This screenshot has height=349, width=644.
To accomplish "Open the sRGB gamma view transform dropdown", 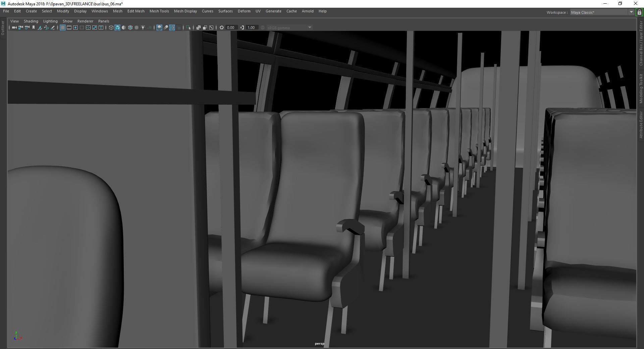I will click(310, 28).
